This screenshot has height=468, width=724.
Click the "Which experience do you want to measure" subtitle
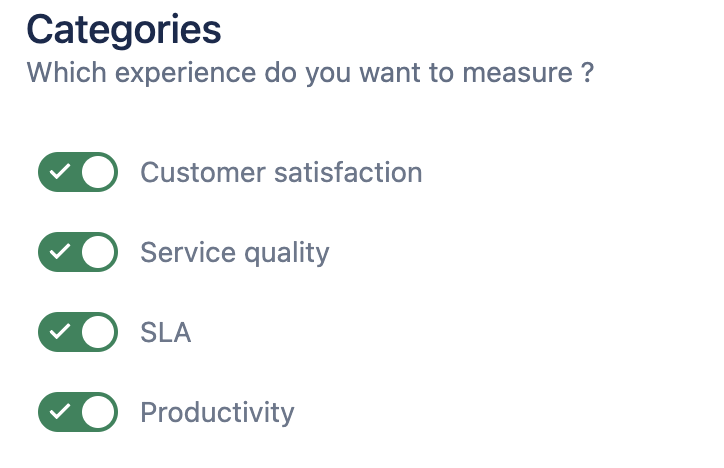coord(310,74)
